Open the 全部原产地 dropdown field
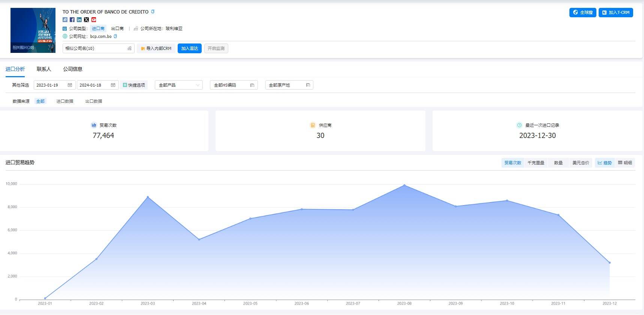 289,85
